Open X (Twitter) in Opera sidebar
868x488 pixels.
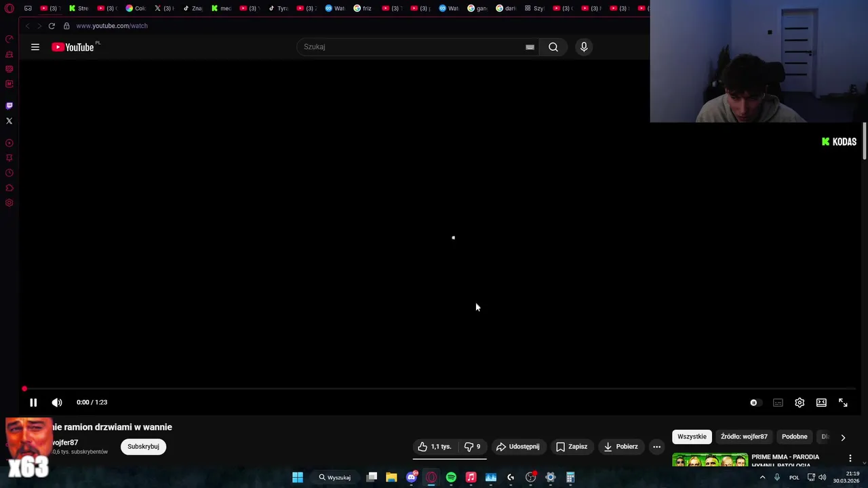click(9, 121)
